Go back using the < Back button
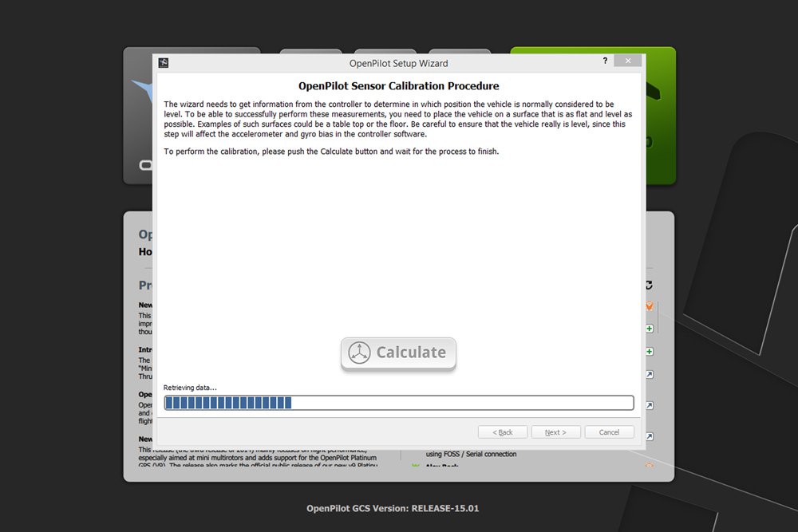The width and height of the screenshot is (798, 532). 502,432
